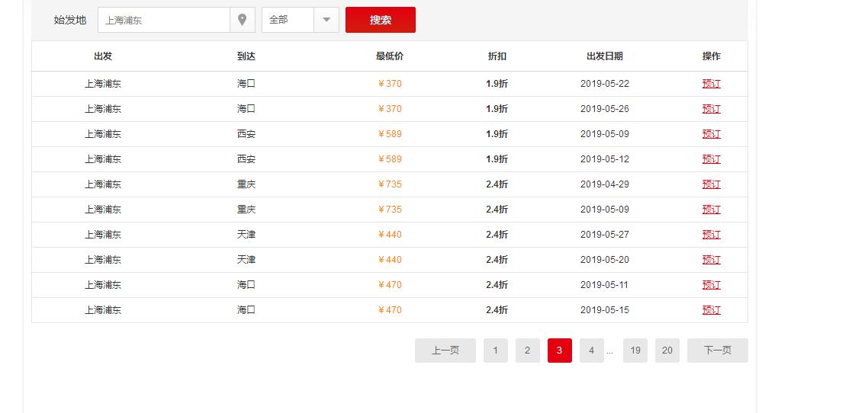Click the 操作 column header

pos(712,56)
